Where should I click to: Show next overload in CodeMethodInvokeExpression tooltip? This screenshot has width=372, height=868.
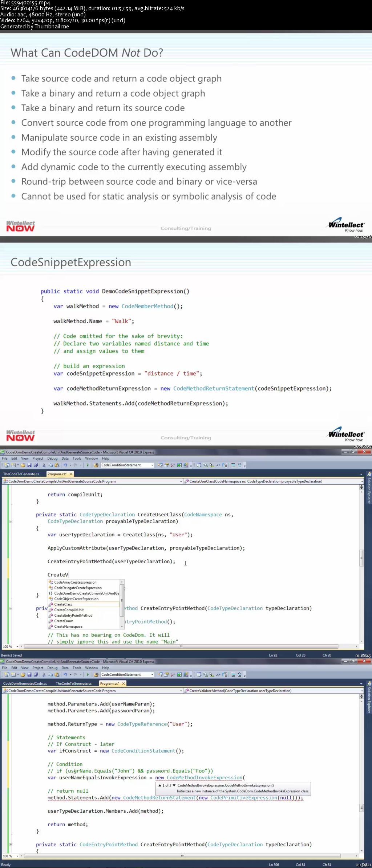tap(174, 785)
